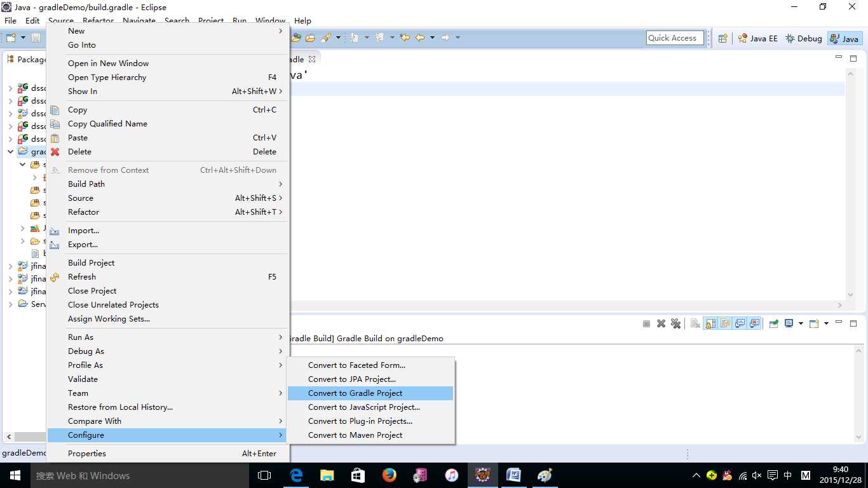The height and width of the screenshot is (488, 868).
Task: Click the taskbar search box
Action: pos(139,475)
